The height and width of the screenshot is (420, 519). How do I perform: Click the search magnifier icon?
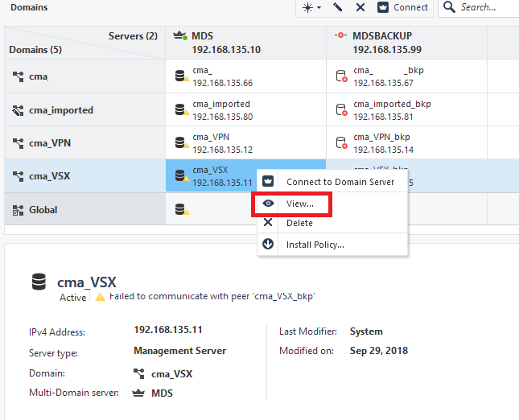pos(449,7)
